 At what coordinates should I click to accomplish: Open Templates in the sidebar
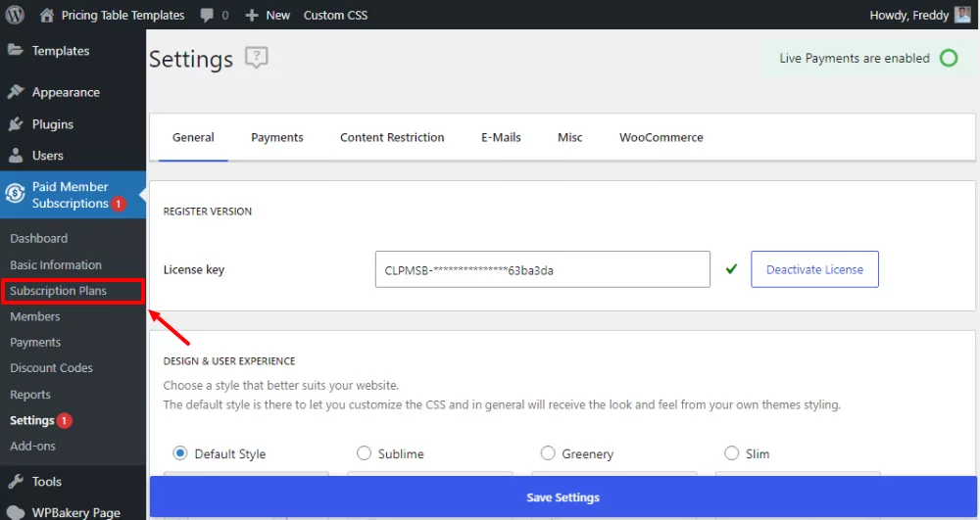pos(61,51)
